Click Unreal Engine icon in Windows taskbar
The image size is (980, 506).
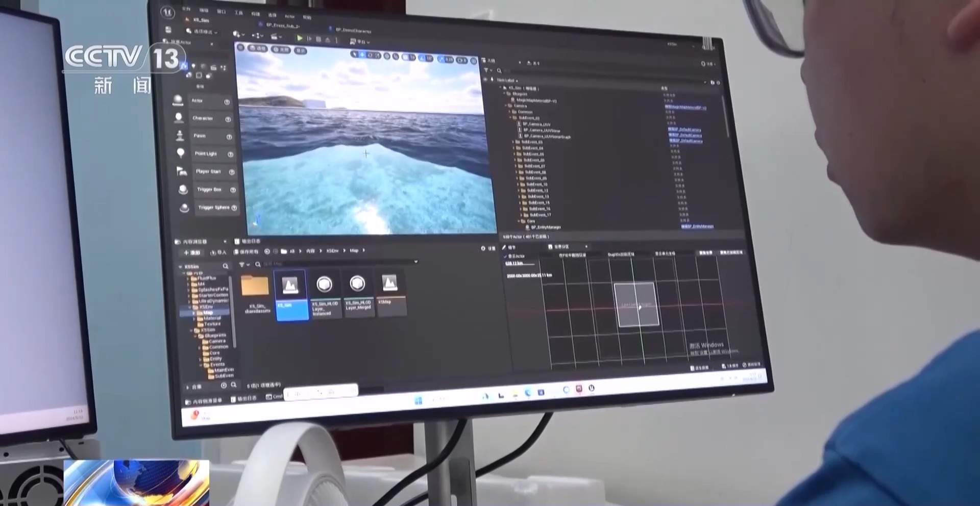(x=591, y=388)
